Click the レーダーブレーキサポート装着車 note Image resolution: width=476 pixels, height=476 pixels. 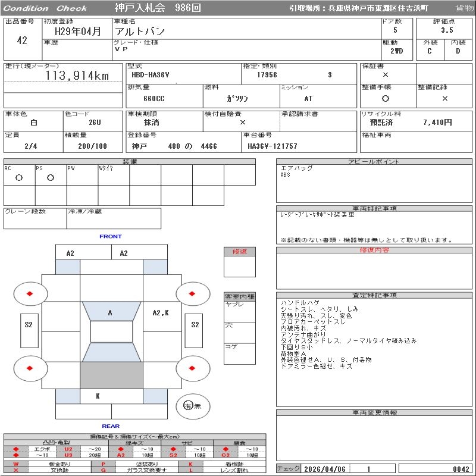point(317,215)
